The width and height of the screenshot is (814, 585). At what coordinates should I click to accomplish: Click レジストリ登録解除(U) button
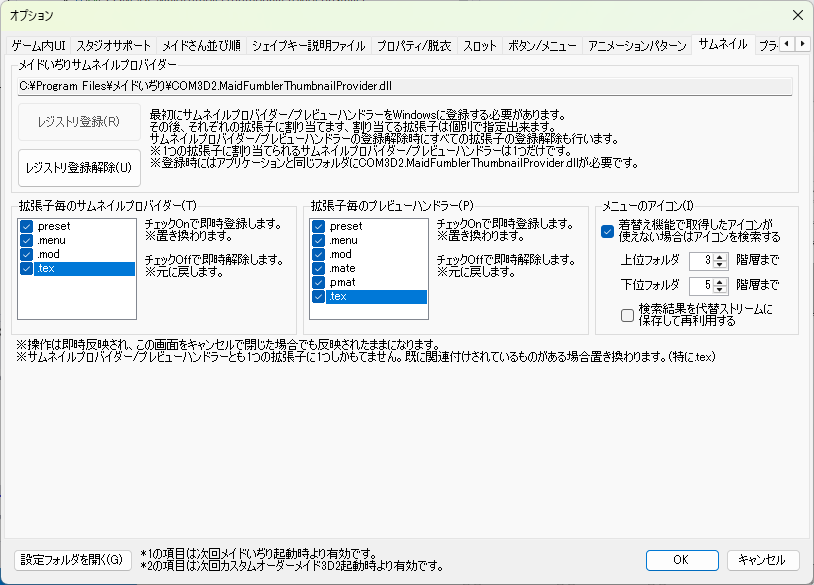pos(79,167)
